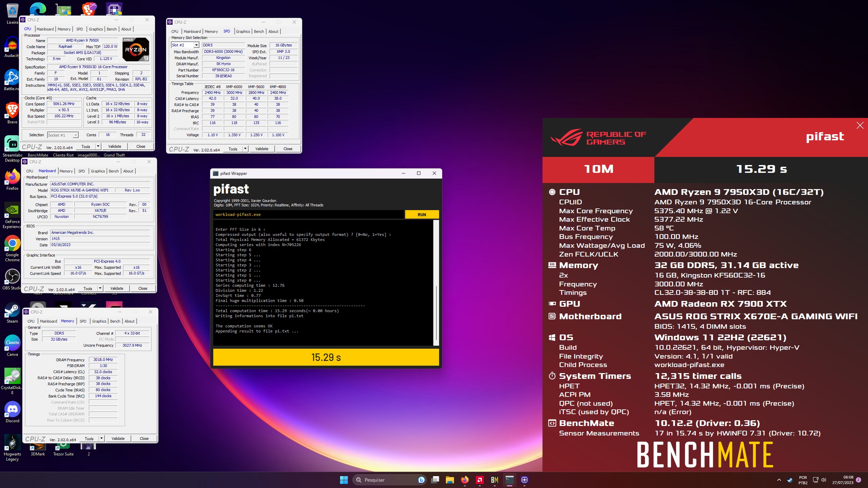Click the Bing icon inside the taskbar search box
Viewport: 868px width, 488px height.
point(421,480)
